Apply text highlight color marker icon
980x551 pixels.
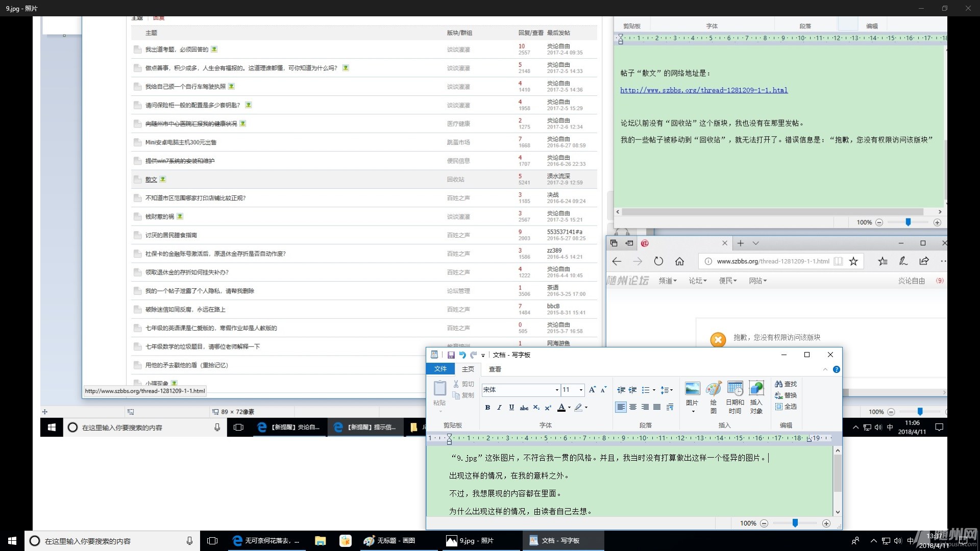point(578,407)
